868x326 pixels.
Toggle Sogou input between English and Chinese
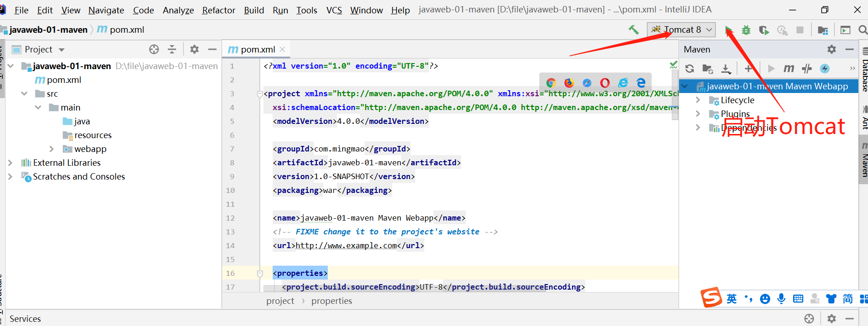[x=731, y=299]
